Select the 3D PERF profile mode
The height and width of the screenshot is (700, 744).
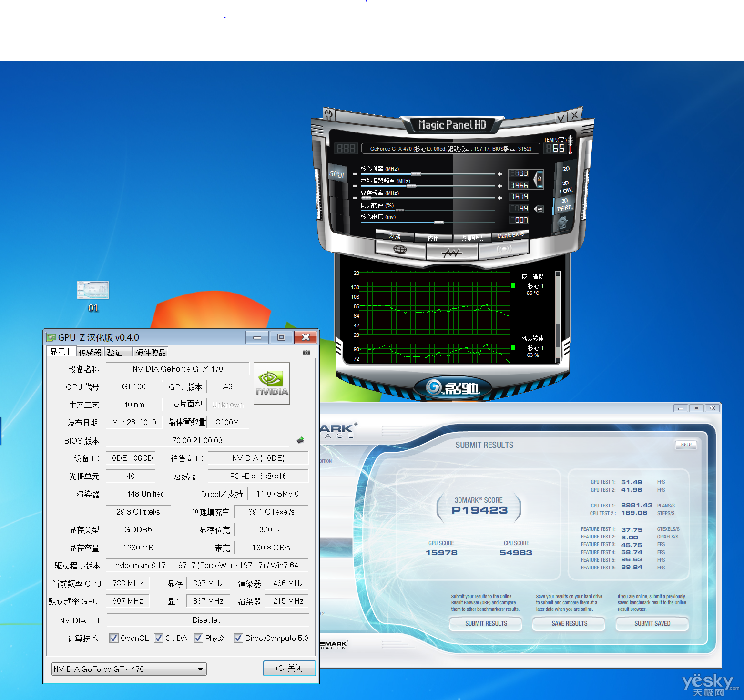tap(564, 205)
